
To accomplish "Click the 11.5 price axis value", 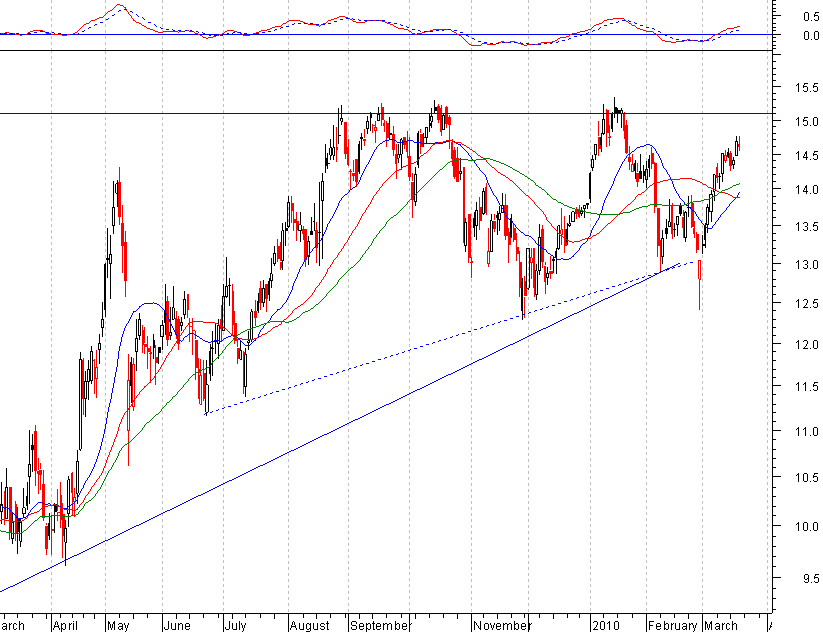I will point(807,387).
